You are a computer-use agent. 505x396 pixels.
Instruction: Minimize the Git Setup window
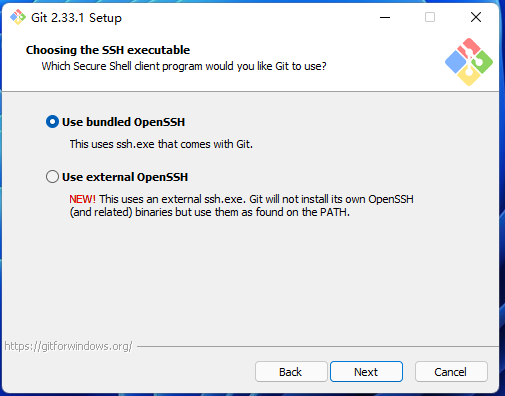pos(385,17)
